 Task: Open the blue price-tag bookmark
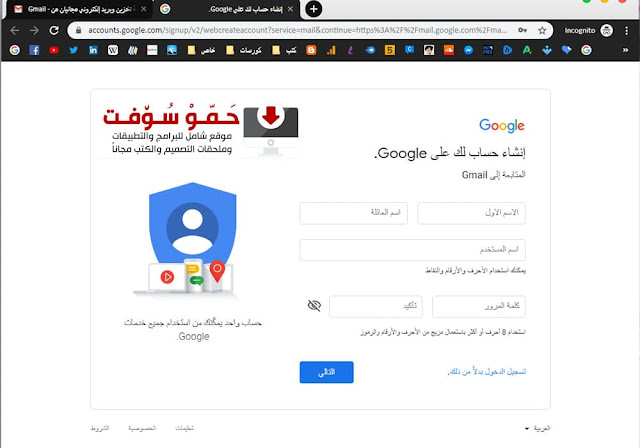click(x=567, y=50)
